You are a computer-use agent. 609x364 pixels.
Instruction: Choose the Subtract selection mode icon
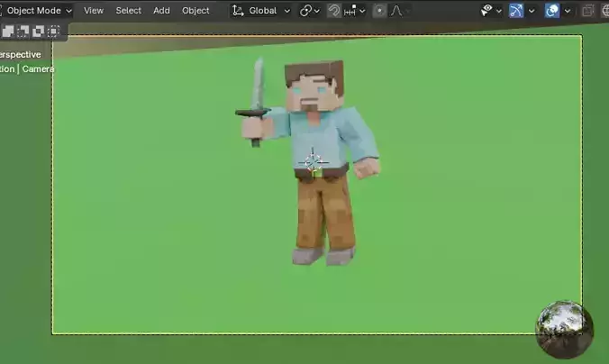[23, 31]
